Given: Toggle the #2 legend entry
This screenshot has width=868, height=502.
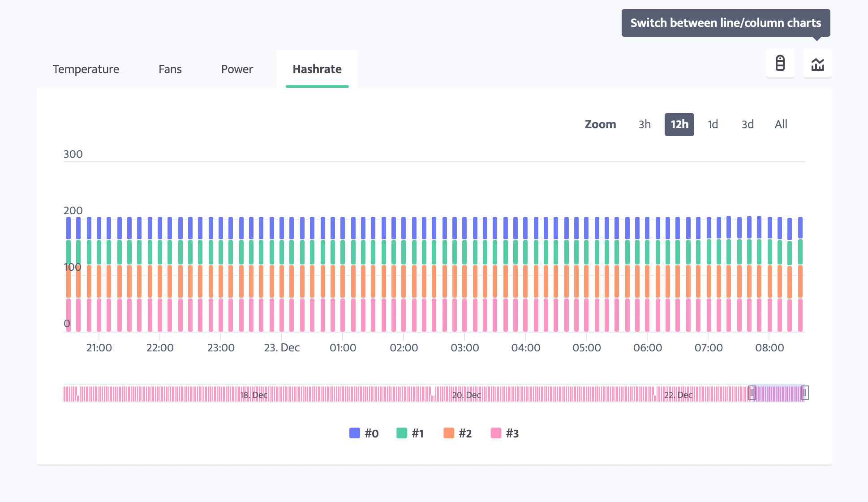Looking at the screenshot, I should pyautogui.click(x=465, y=433).
